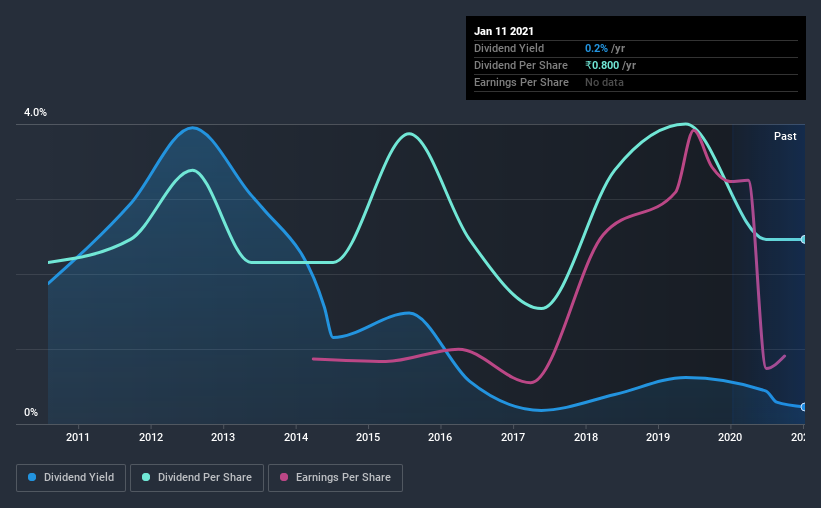821x508 pixels.
Task: Toggle the Earnings Per Share legend button
Action: (x=336, y=478)
